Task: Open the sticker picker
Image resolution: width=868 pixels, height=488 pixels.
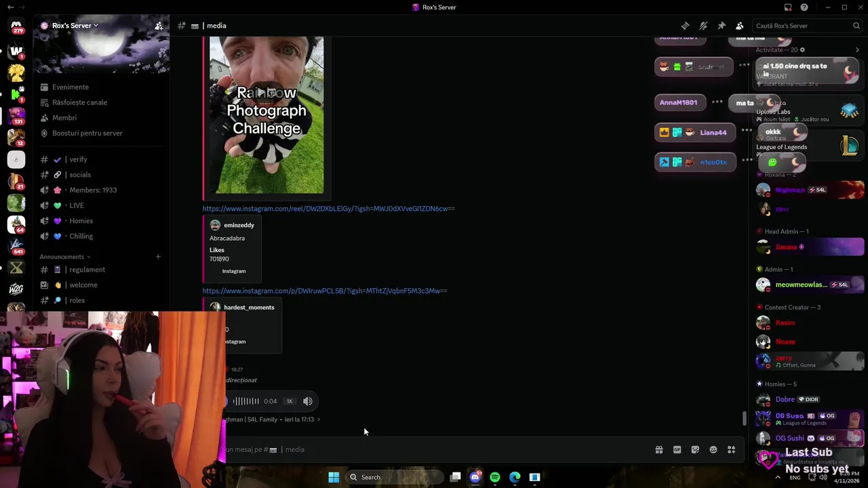Action: 695,449
